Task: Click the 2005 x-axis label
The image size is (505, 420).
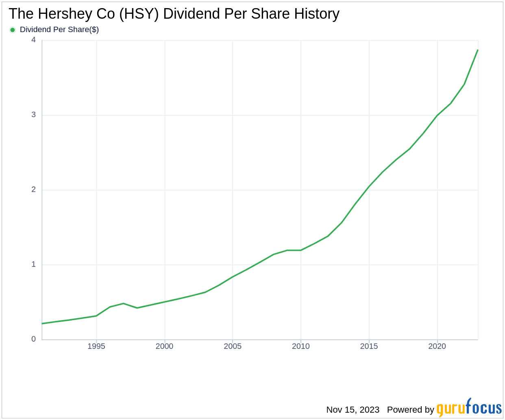Action: (x=233, y=346)
